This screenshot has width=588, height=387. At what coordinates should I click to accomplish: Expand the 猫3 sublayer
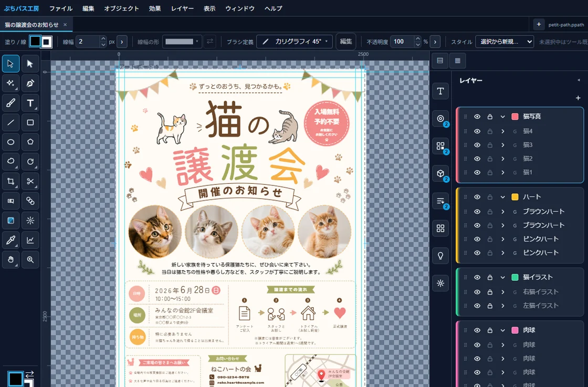tap(502, 145)
